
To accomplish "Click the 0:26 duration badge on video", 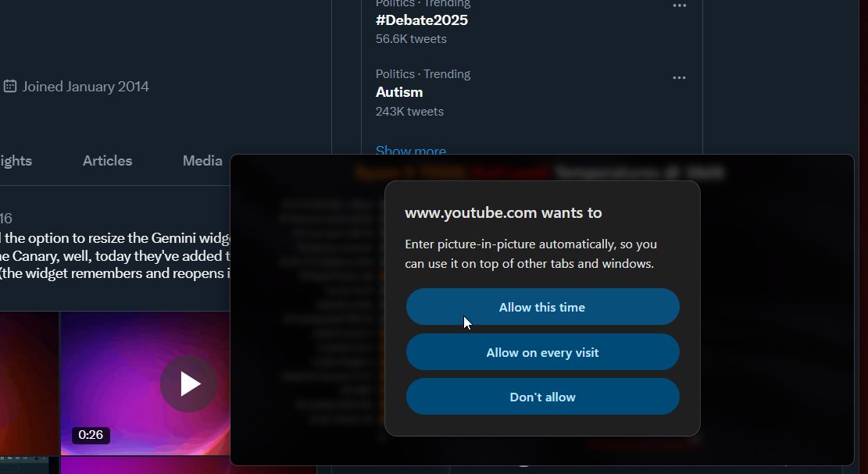I will tap(91, 435).
